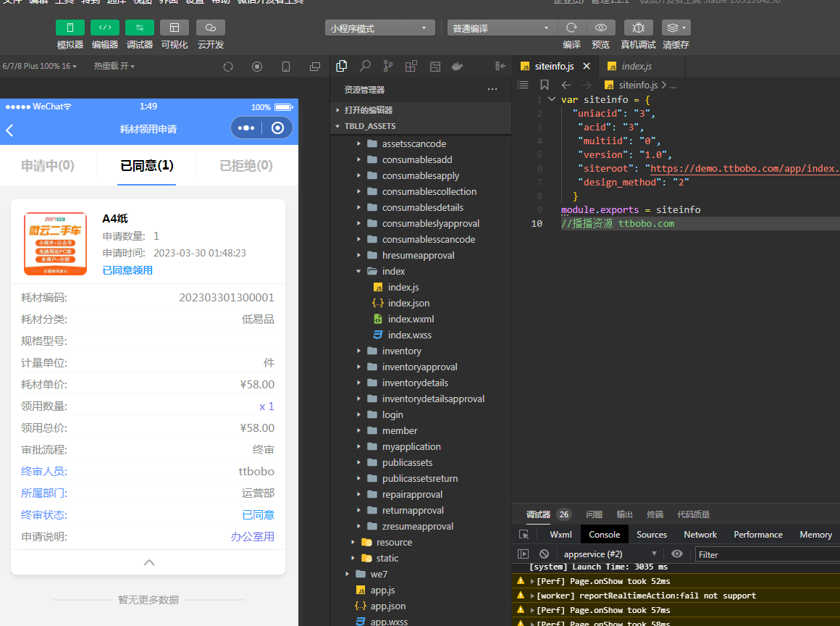
Task: Open the Docker whale icon
Action: point(458,66)
